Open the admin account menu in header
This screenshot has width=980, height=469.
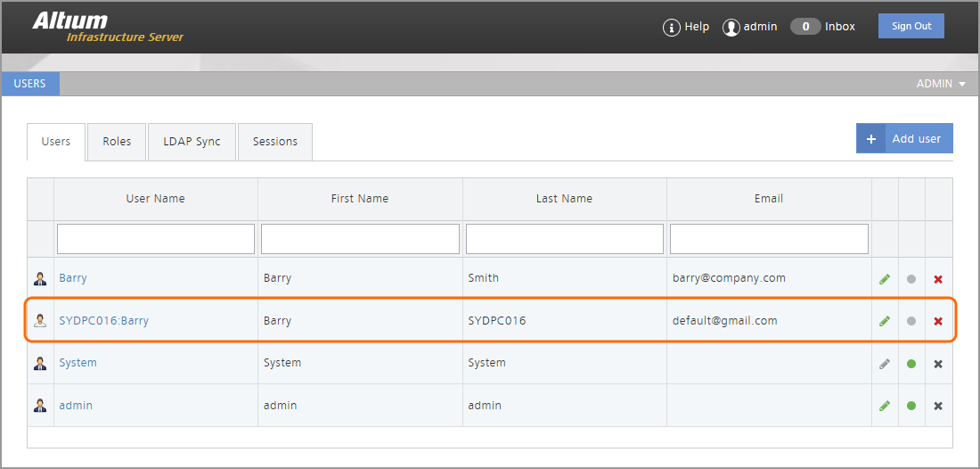tap(749, 27)
